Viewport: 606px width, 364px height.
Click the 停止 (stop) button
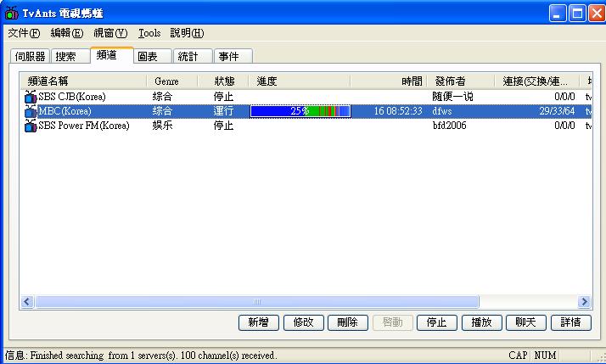[x=437, y=322]
